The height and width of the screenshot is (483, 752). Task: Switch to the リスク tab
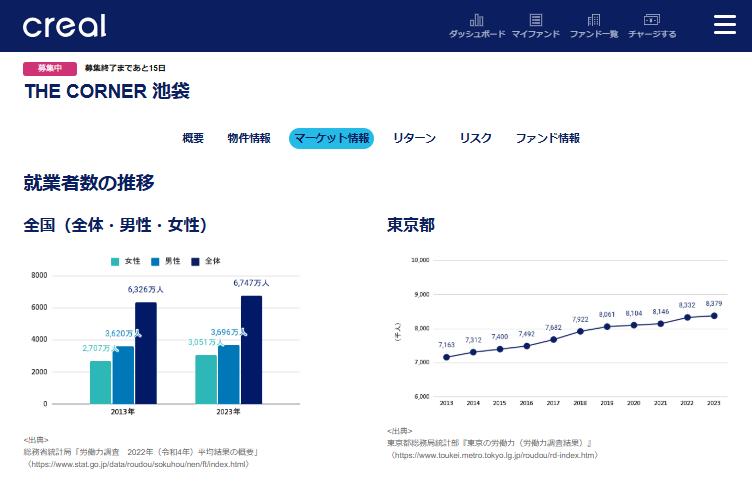(476, 138)
